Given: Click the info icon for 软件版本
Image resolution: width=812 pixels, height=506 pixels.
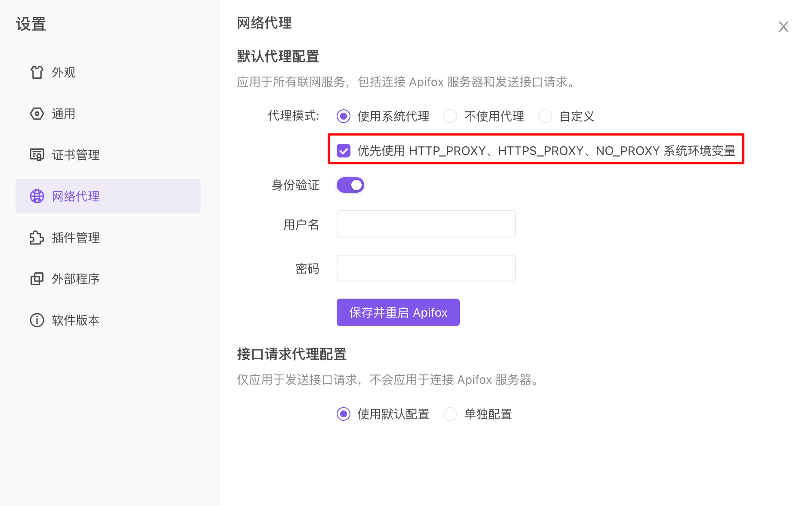Looking at the screenshot, I should (x=37, y=320).
